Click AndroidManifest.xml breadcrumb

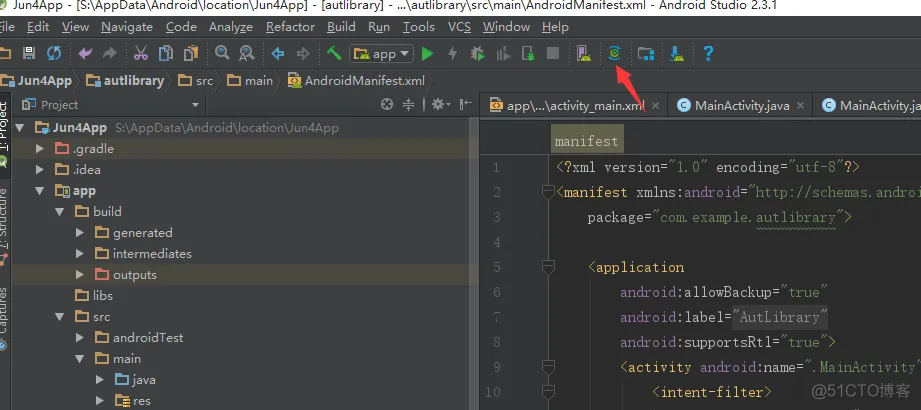pos(356,80)
